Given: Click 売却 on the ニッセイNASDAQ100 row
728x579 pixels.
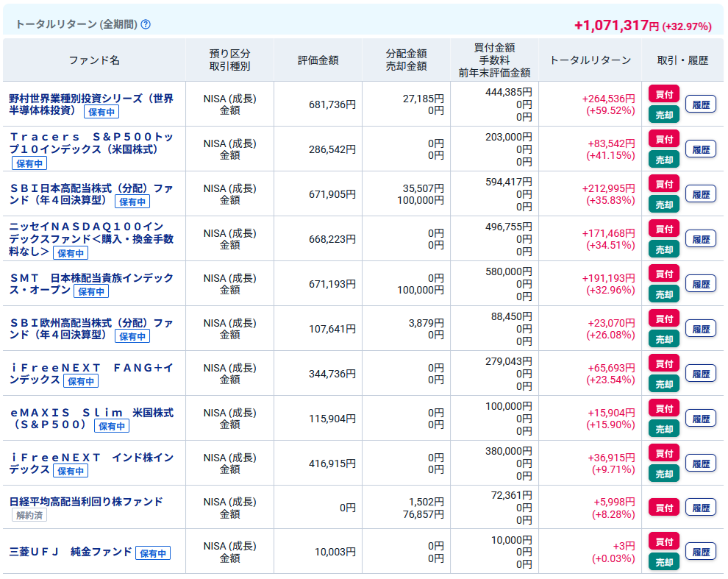Looking at the screenshot, I should coord(664,250).
